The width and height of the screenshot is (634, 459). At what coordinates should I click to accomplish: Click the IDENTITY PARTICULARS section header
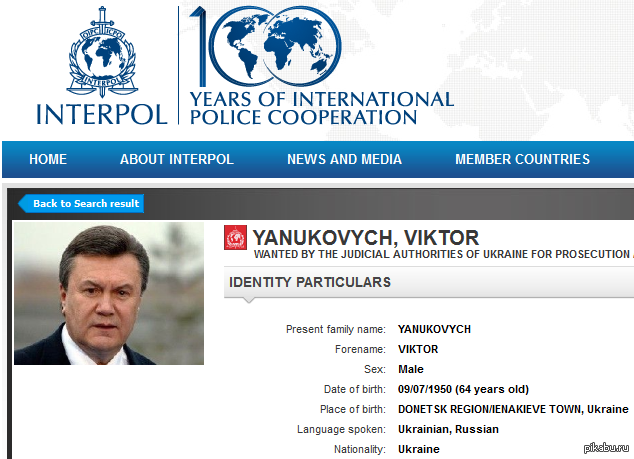click(x=310, y=283)
